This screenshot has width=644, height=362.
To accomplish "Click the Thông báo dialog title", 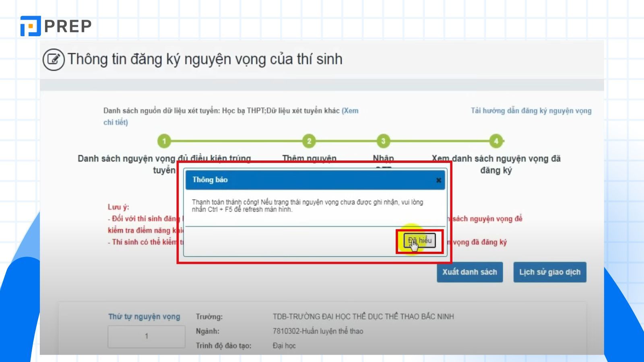I will (210, 180).
